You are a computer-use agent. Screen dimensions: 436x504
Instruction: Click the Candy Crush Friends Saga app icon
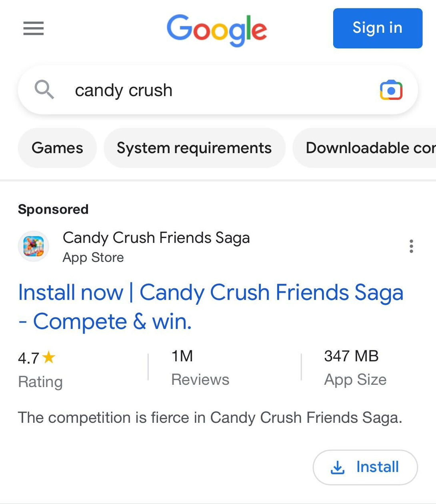pos(33,246)
